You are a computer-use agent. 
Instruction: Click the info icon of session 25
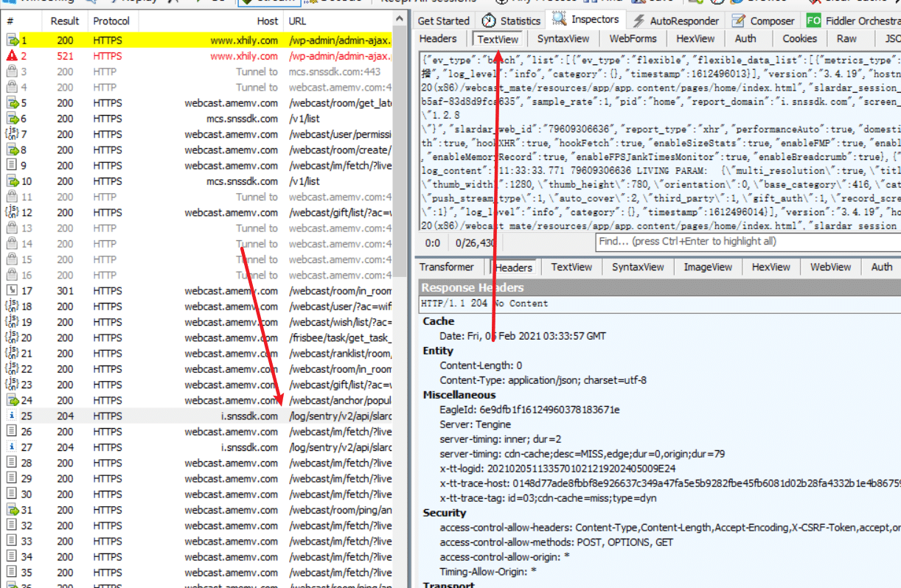(12, 416)
